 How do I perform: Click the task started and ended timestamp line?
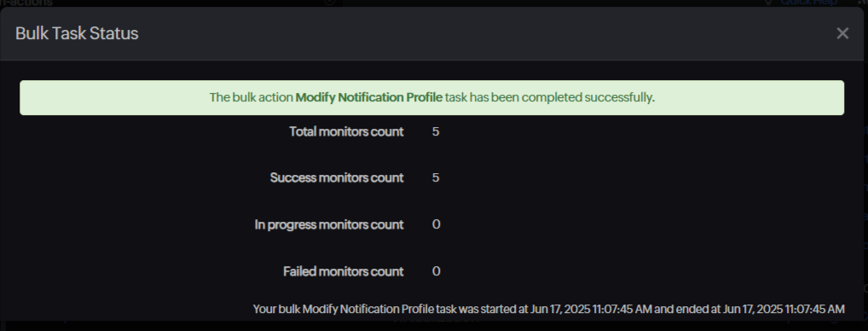[x=548, y=309]
